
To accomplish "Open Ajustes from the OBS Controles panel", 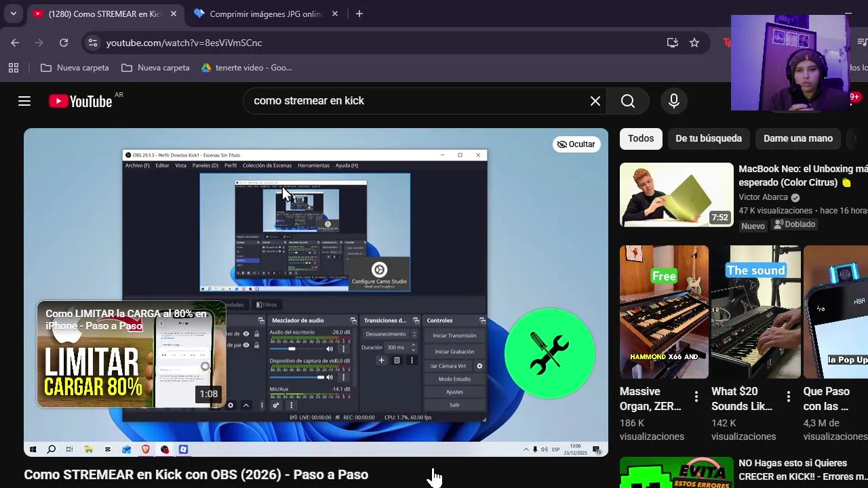I will click(454, 392).
